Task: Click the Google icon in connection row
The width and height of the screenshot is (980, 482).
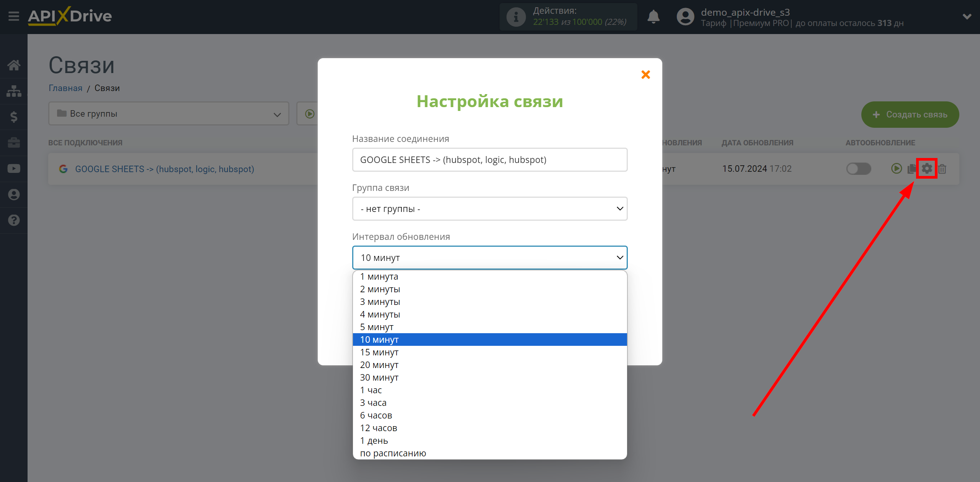Action: (x=64, y=169)
